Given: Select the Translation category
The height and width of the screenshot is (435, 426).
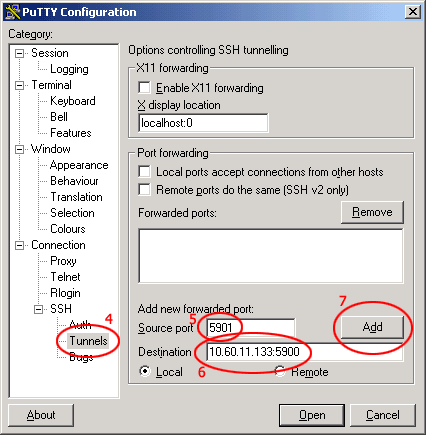Looking at the screenshot, I should tap(76, 197).
